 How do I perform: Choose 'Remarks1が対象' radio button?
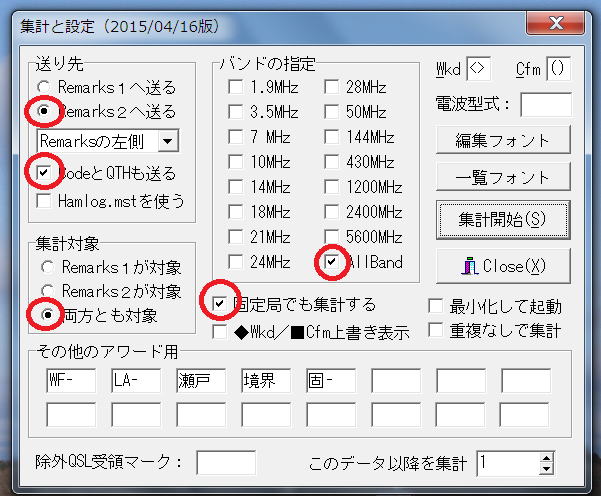pos(47,267)
